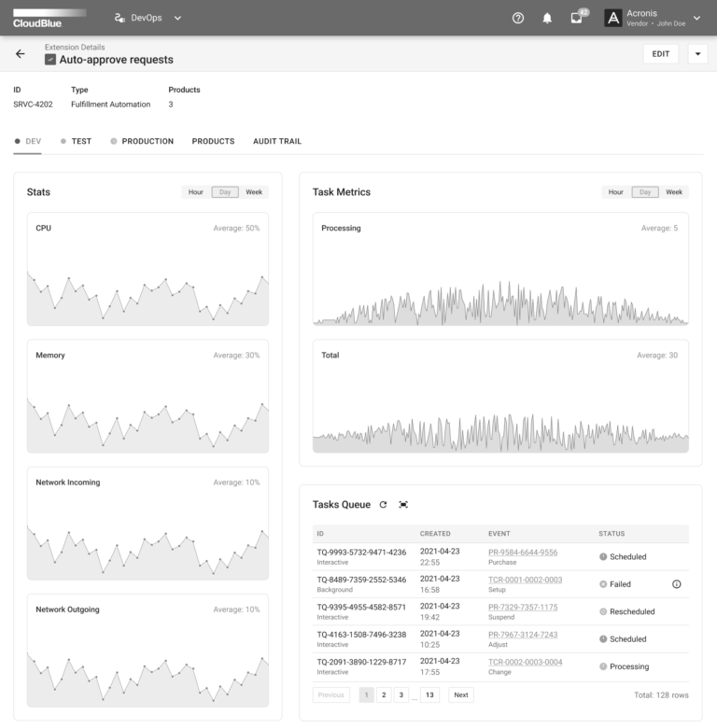Image resolution: width=717 pixels, height=728 pixels.
Task: Switch to the TEST tab
Action: tap(77, 141)
